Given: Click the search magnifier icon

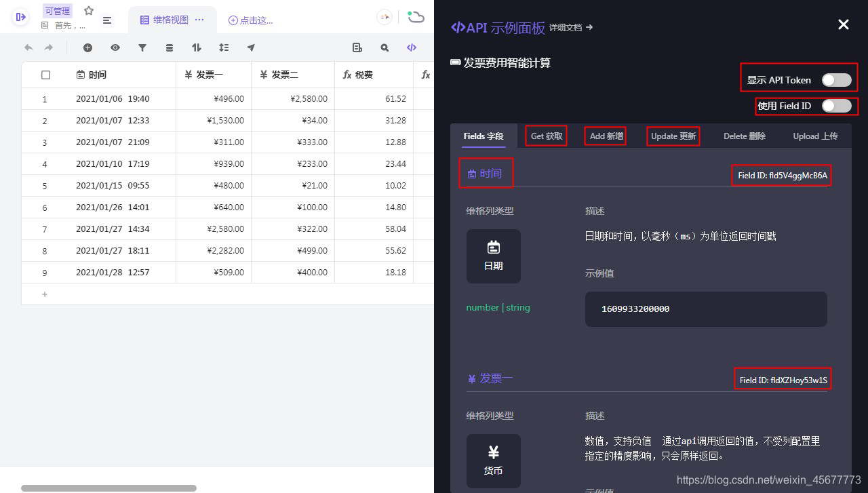Looking at the screenshot, I should coord(384,47).
